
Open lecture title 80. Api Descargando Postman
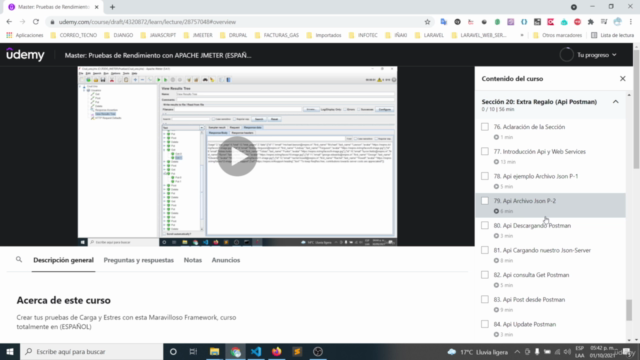(532, 225)
